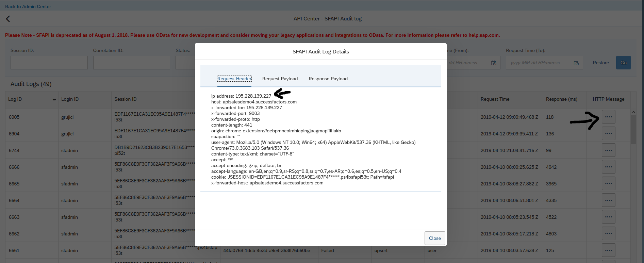
Task: Open HTTP message details for log 6905
Action: [609, 117]
